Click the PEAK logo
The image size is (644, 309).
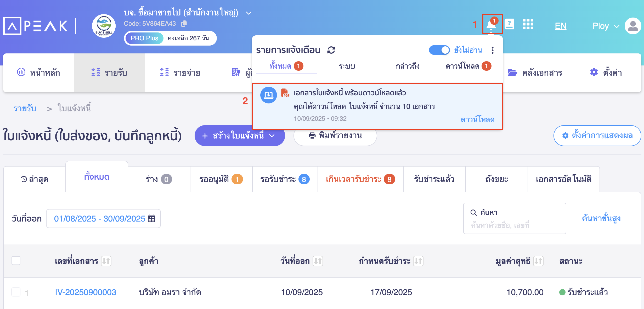pos(35,26)
